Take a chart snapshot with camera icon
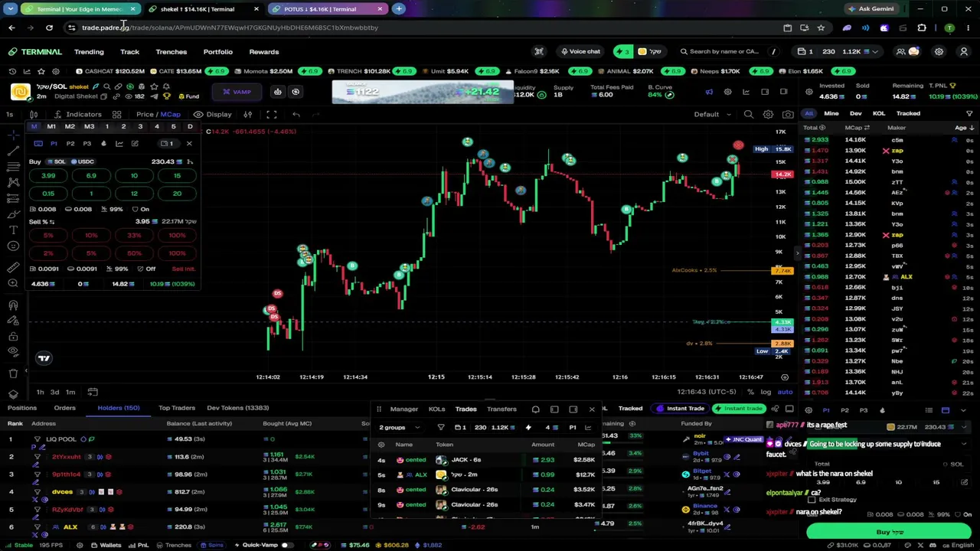Screen dimensions: 980x551 (788, 114)
